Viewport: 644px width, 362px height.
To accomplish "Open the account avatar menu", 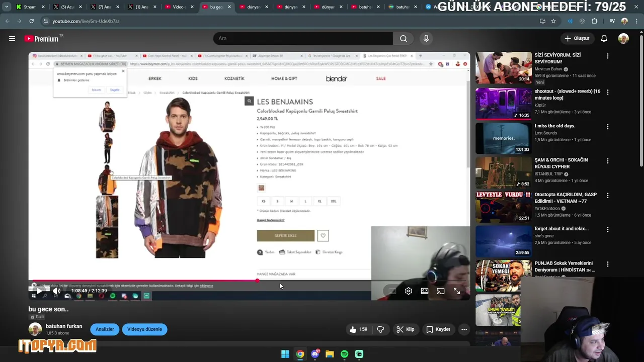I will pos(623,39).
